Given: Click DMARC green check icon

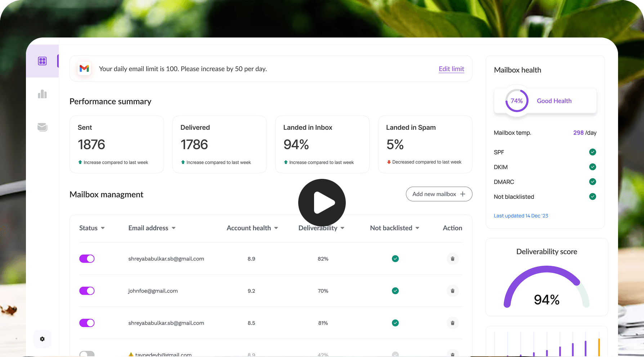Looking at the screenshot, I should pyautogui.click(x=592, y=181).
